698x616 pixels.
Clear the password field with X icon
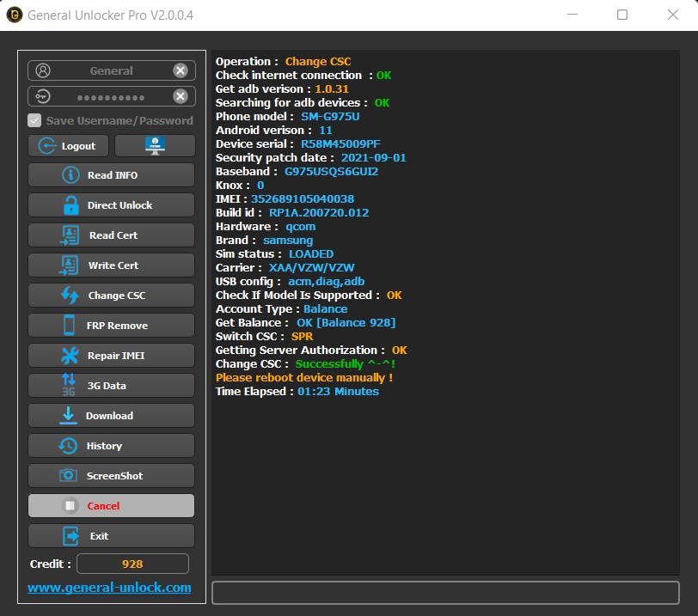[x=181, y=96]
